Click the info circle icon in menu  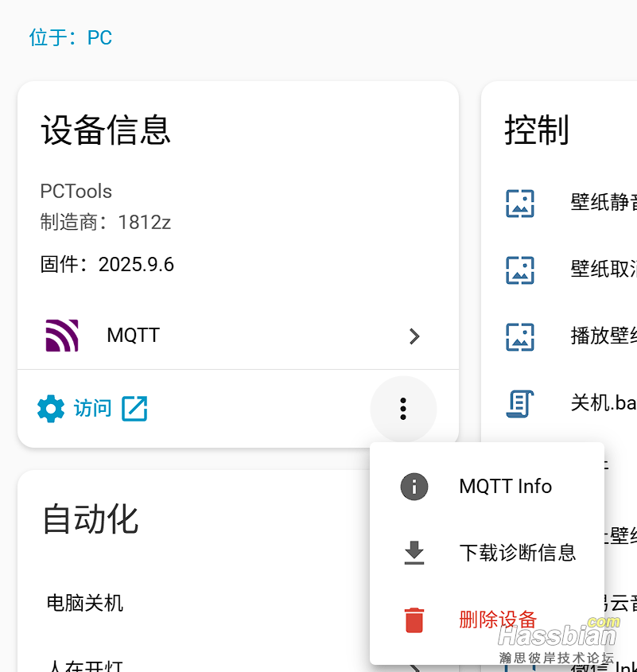pos(414,487)
